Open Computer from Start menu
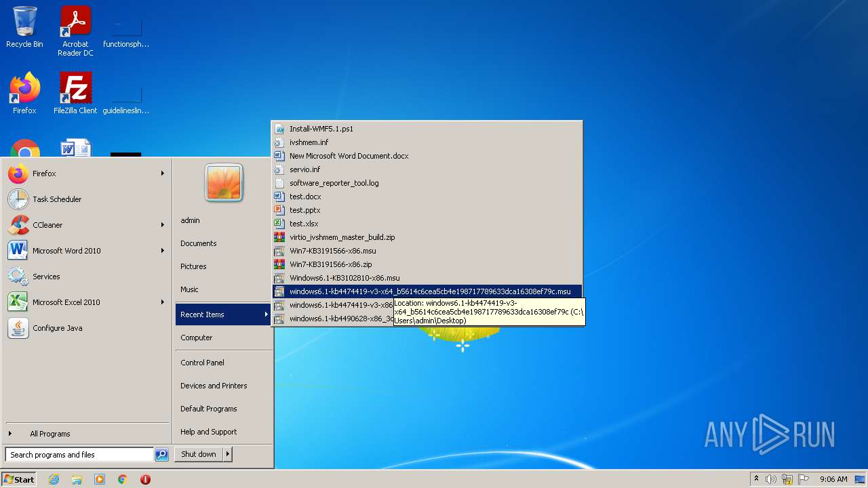This screenshot has height=488, width=868. [x=196, y=338]
